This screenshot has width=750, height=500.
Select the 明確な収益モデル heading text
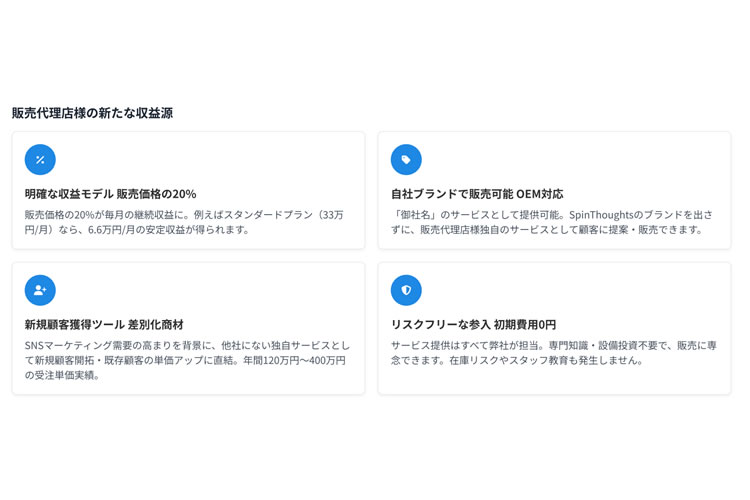[68, 194]
